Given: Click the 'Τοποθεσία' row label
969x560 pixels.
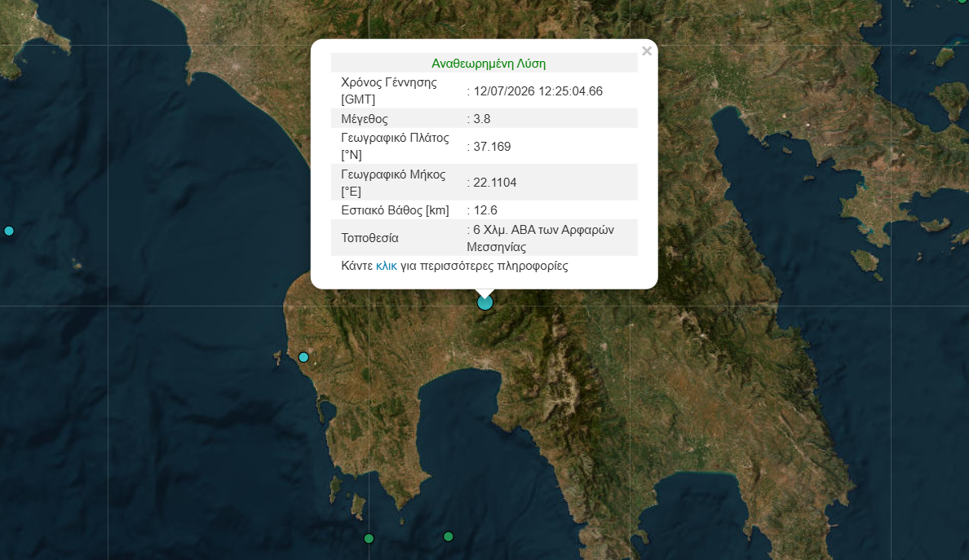Looking at the screenshot, I should coord(369,238).
